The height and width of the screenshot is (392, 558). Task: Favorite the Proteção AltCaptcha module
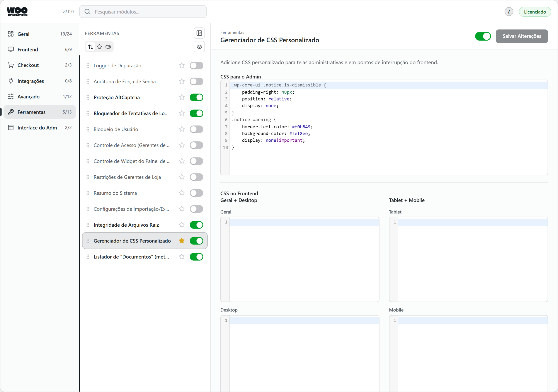(x=182, y=97)
